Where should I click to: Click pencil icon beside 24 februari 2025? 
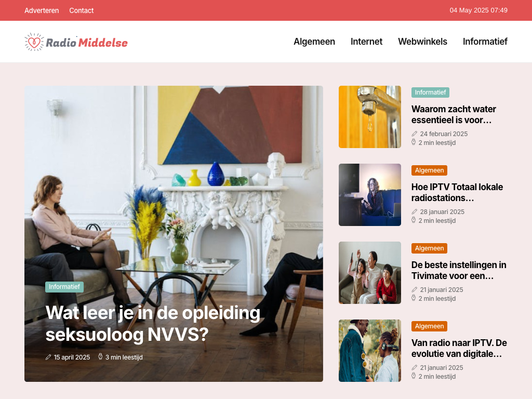click(x=414, y=134)
